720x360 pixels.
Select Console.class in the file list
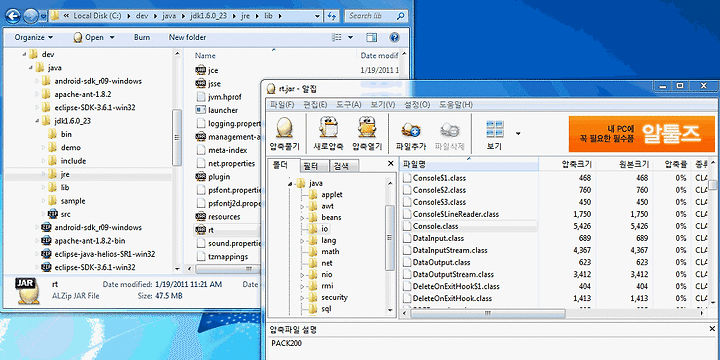coord(435,226)
